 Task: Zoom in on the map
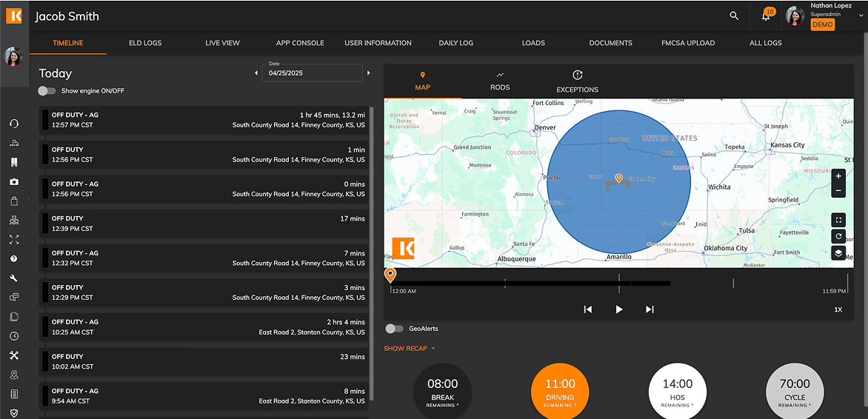pyautogui.click(x=838, y=176)
